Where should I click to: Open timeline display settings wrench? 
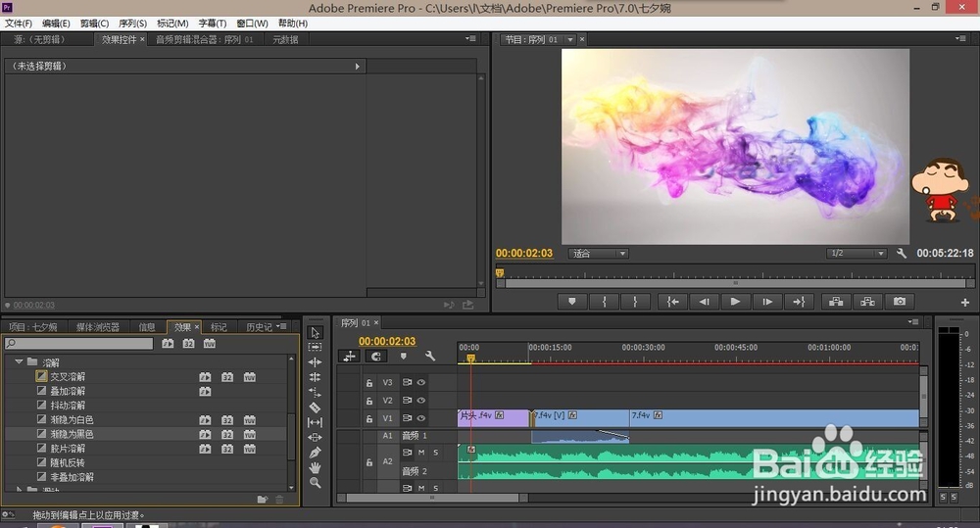(430, 356)
